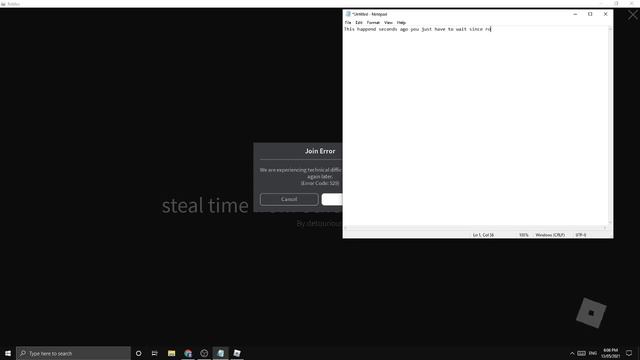Open Task View from the taskbar
Viewport: 640px width, 360px height.
[x=155, y=353]
